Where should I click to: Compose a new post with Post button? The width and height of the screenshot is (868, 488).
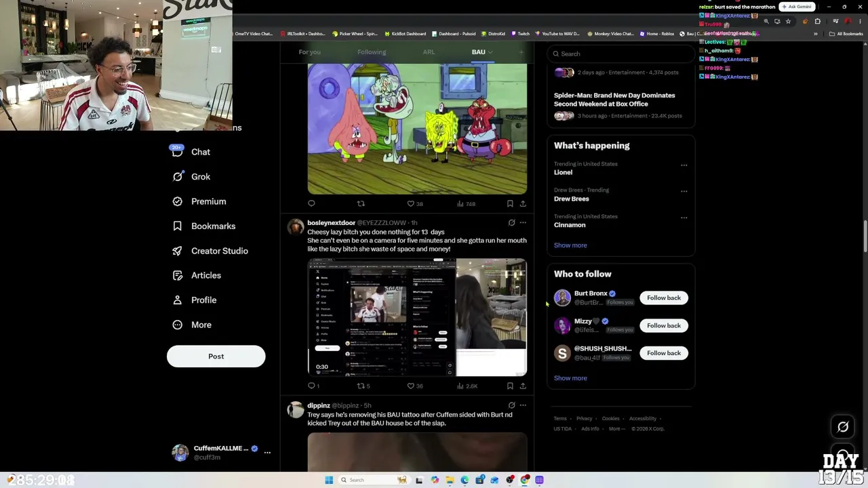(216, 357)
